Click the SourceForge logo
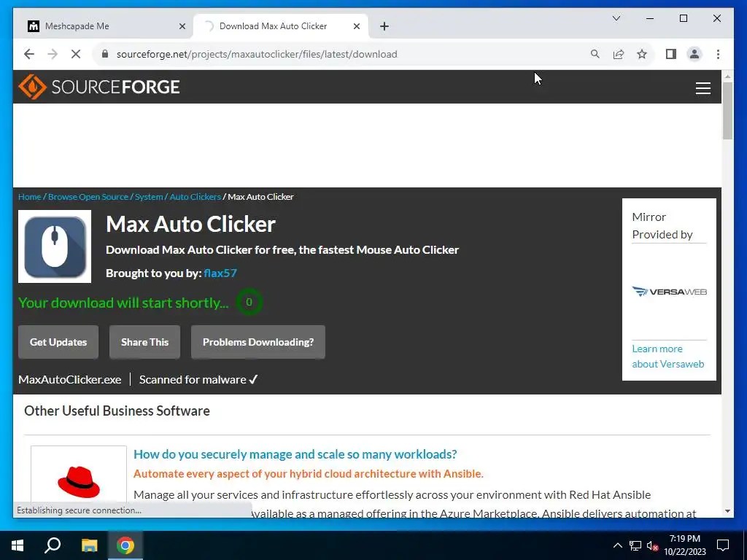 click(99, 87)
